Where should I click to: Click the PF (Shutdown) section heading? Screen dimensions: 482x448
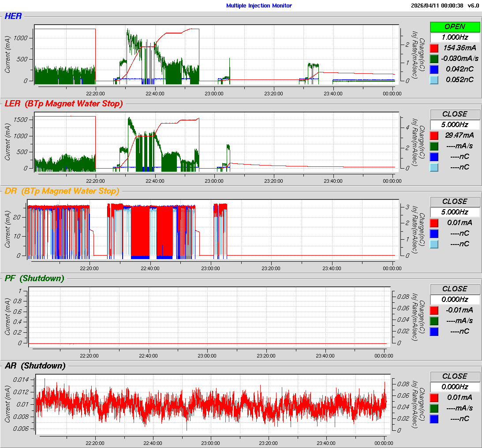34,279
